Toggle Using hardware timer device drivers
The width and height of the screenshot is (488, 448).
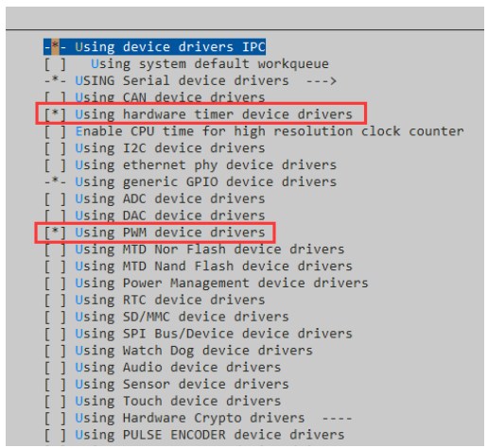[x=199, y=114]
